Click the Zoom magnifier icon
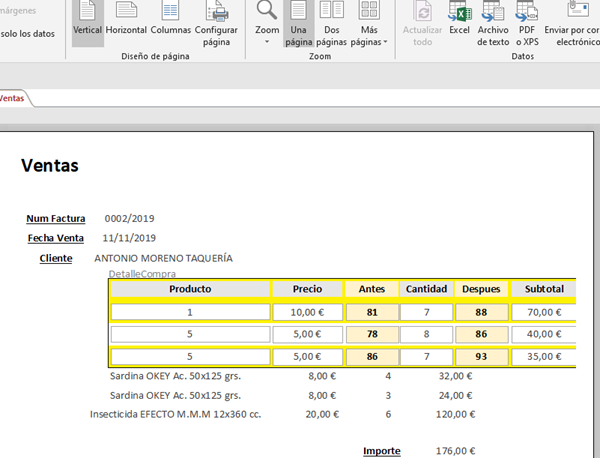This screenshot has width=600, height=458. coord(267,12)
